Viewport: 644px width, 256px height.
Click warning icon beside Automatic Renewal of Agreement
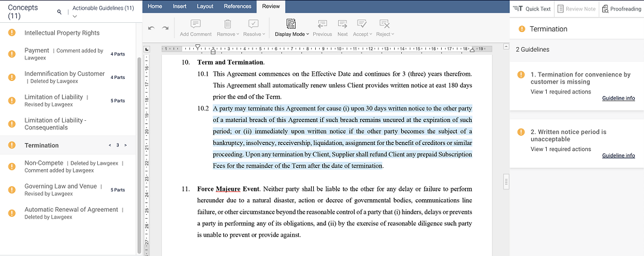(x=12, y=213)
